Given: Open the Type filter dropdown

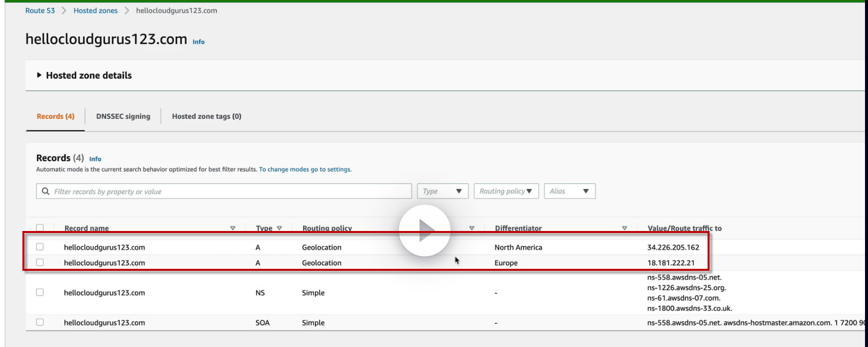Looking at the screenshot, I should [x=442, y=191].
